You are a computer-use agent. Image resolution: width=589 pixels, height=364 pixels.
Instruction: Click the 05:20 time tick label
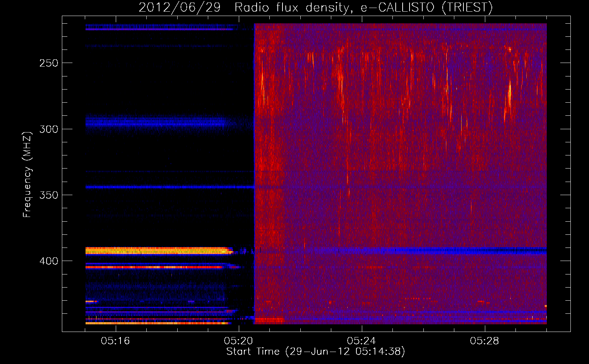[x=238, y=341]
